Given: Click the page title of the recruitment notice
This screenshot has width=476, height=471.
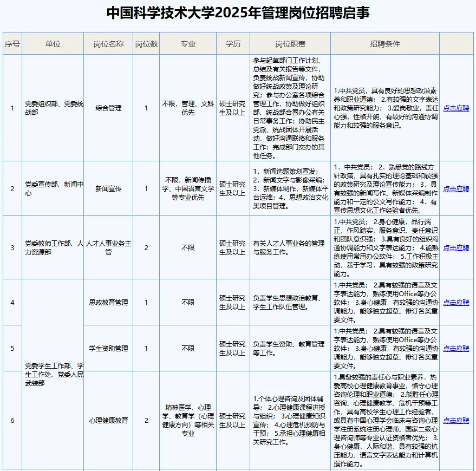Looking at the screenshot, I should [238, 14].
